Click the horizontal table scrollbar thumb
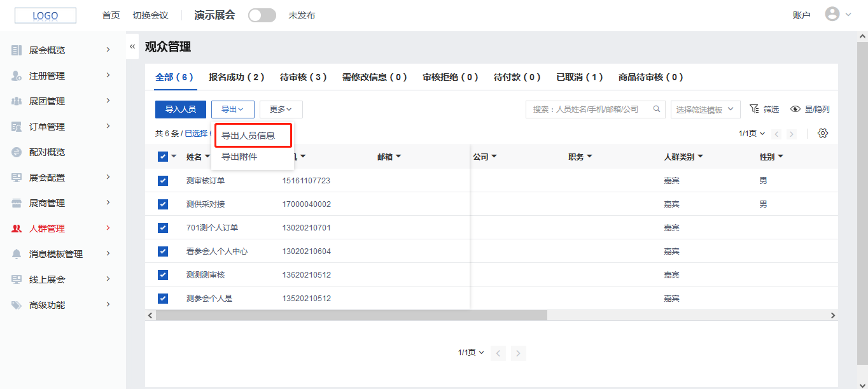 [x=351, y=315]
